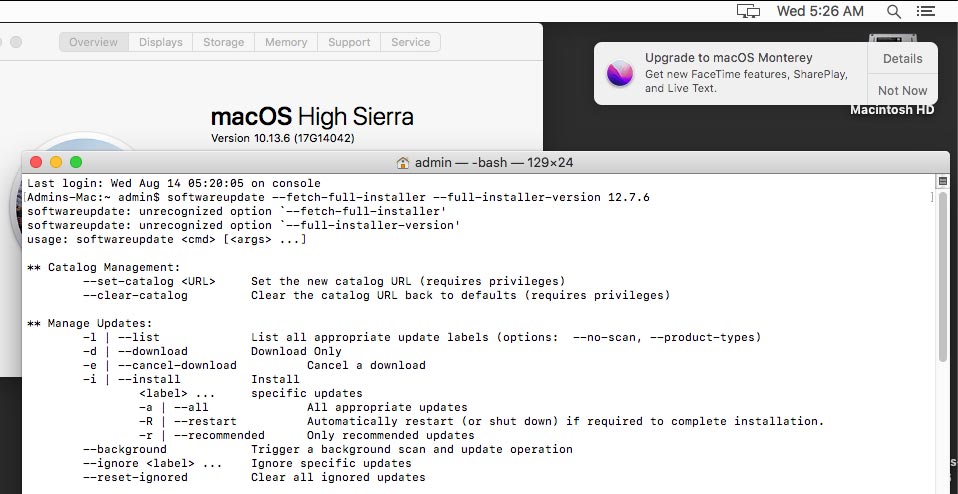Switch to the Displays tab
958x494 pixels.
tap(161, 42)
